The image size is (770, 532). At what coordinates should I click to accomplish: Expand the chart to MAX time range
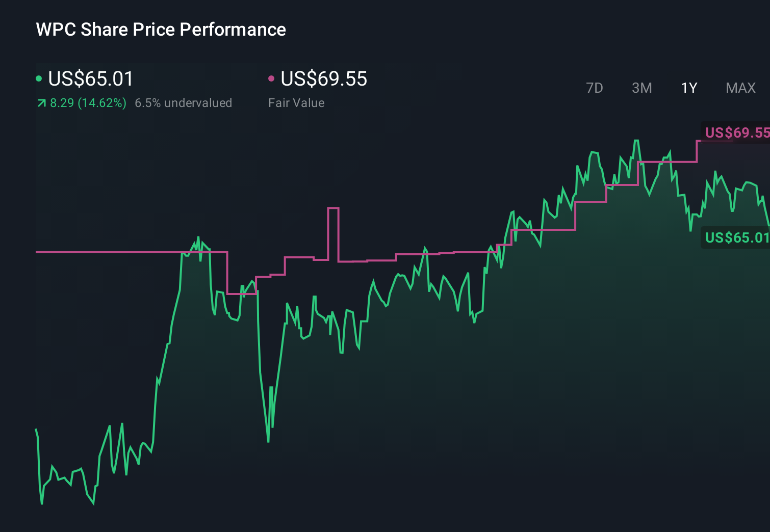(x=740, y=88)
